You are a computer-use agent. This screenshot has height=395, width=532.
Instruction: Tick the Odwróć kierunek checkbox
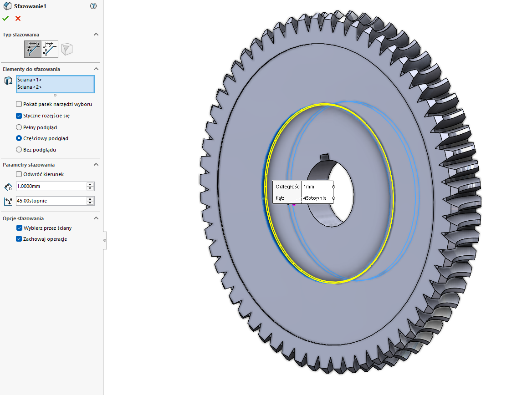point(19,174)
